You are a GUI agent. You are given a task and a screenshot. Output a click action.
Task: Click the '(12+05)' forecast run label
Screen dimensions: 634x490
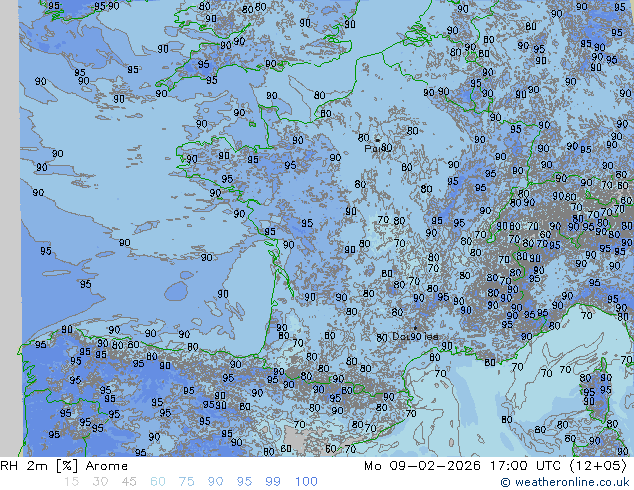[598, 466]
